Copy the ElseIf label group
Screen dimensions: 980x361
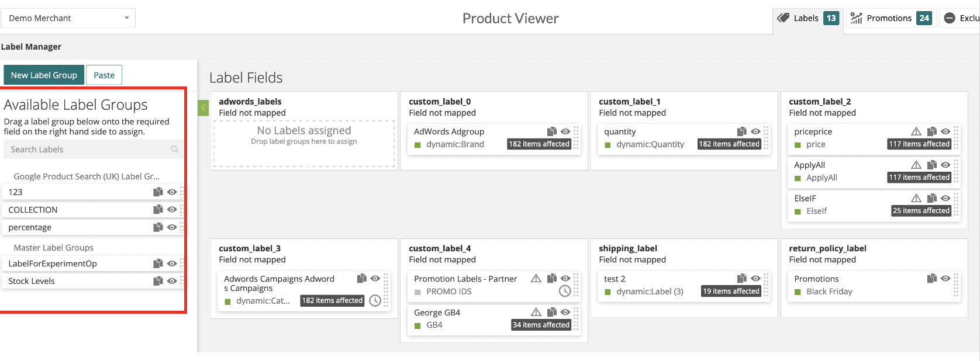pos(931,198)
